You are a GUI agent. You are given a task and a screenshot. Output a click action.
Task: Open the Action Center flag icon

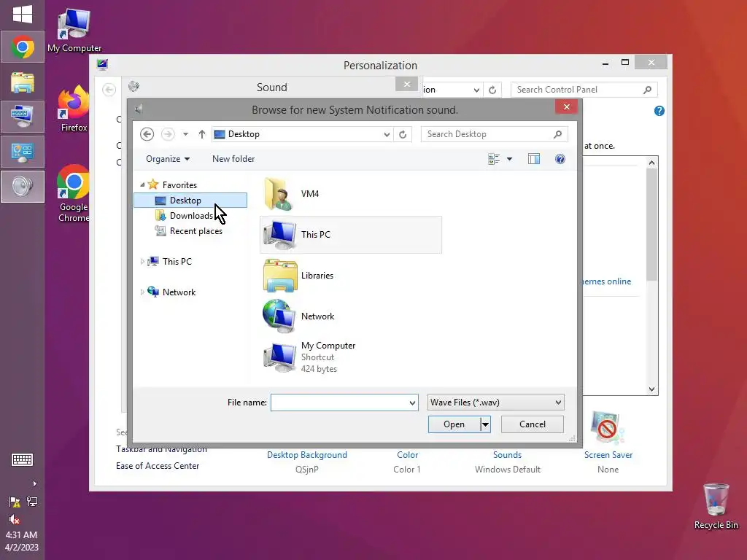15,502
